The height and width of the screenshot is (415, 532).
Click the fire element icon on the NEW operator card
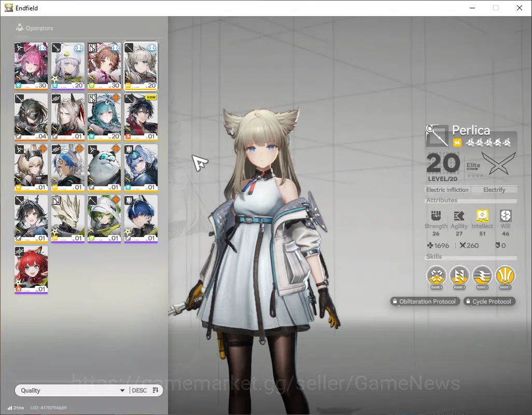128,136
